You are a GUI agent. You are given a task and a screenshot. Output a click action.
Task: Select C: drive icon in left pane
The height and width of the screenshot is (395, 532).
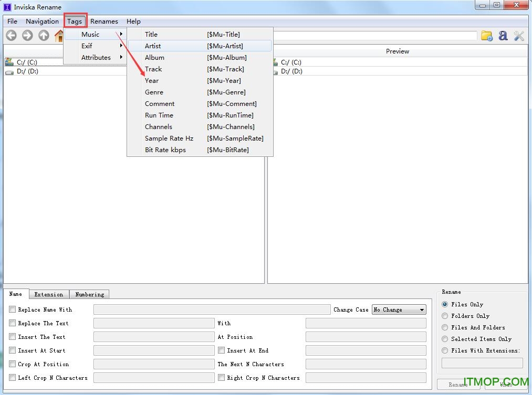(x=9, y=62)
